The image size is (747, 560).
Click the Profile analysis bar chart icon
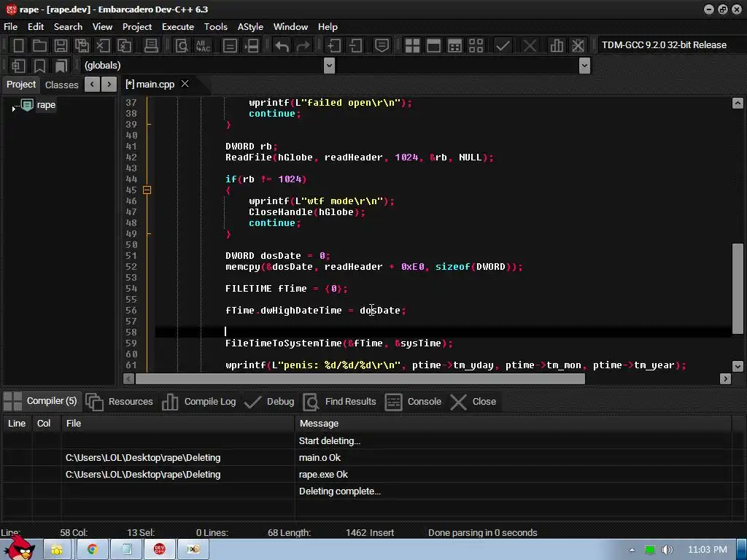point(557,46)
